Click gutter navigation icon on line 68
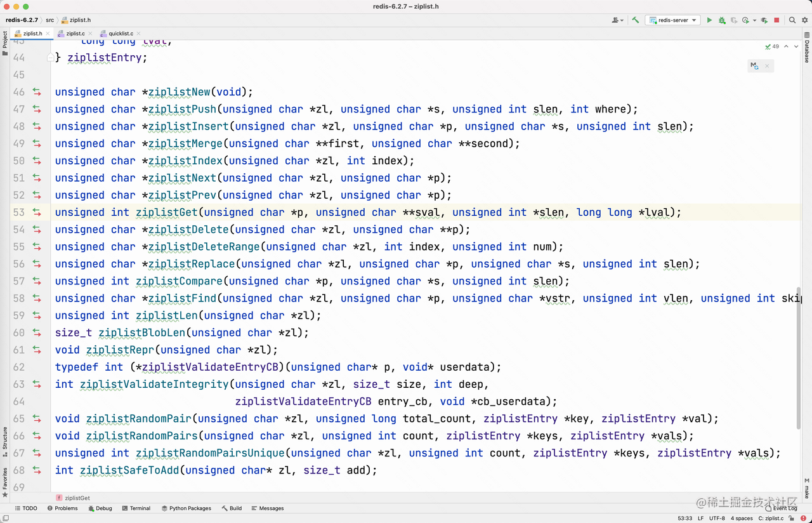 (37, 470)
